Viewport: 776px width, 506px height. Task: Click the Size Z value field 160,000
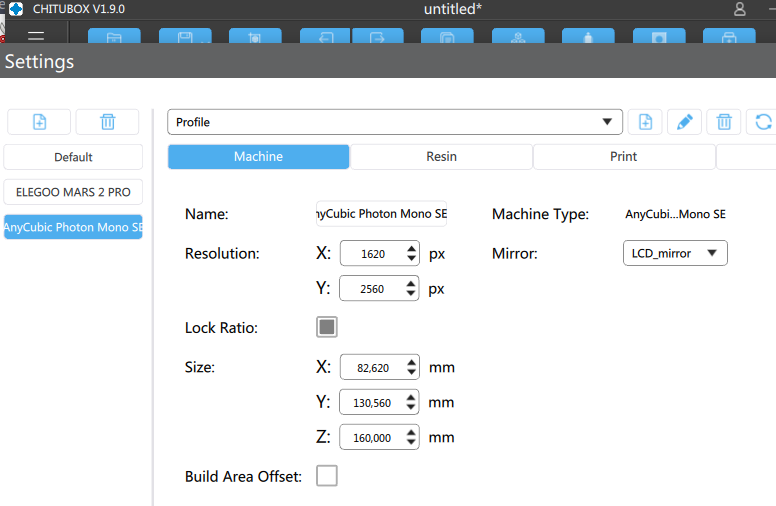click(372, 438)
